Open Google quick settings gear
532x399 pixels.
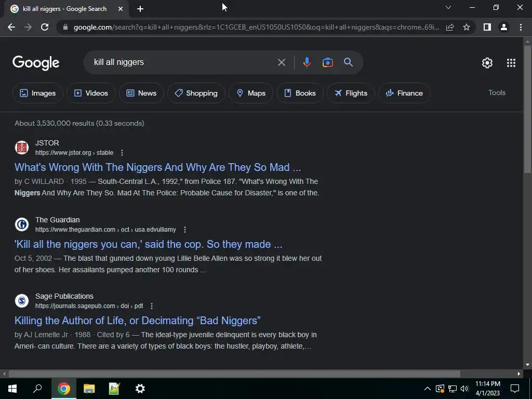point(487,63)
